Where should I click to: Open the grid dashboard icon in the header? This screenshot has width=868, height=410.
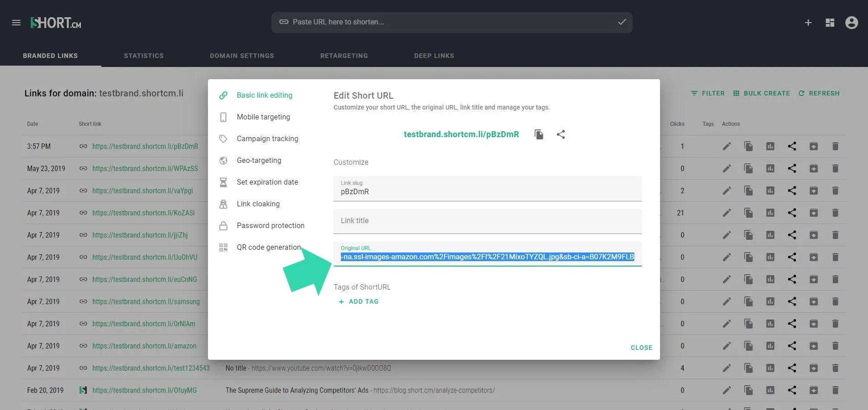point(830,23)
